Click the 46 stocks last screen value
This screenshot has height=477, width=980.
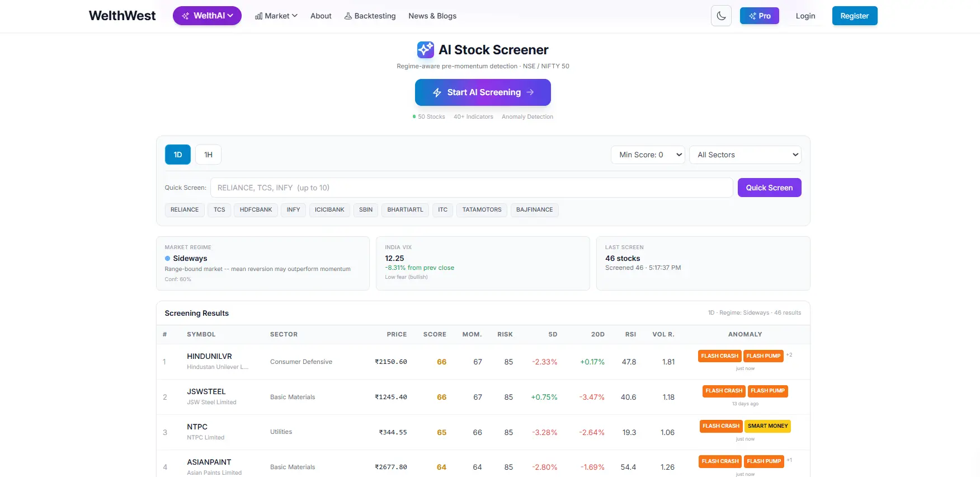click(623, 258)
